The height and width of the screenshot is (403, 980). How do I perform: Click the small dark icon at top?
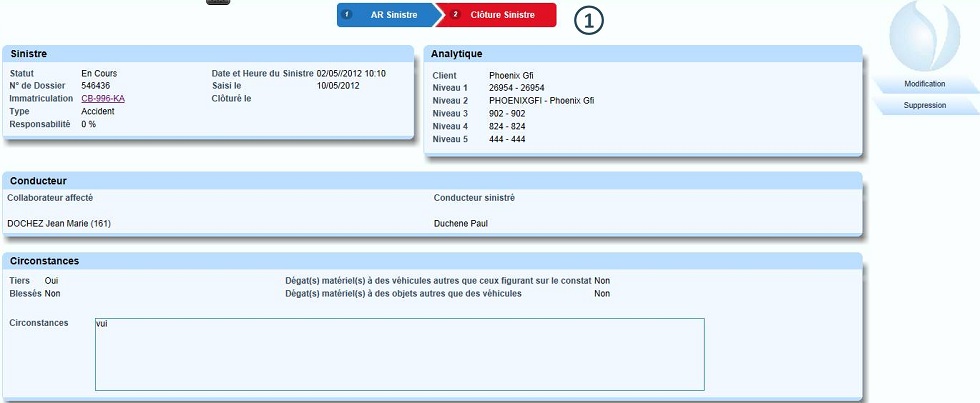pos(218,3)
